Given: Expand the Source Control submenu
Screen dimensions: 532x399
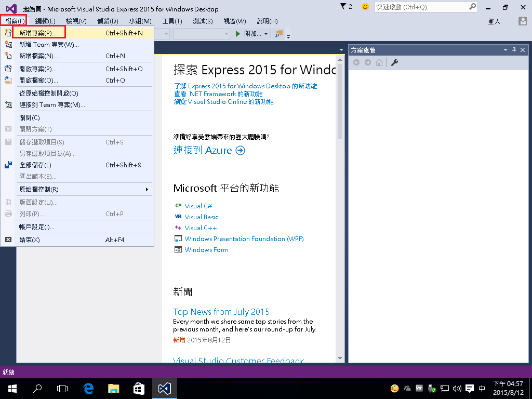Looking at the screenshot, I should (x=85, y=189).
